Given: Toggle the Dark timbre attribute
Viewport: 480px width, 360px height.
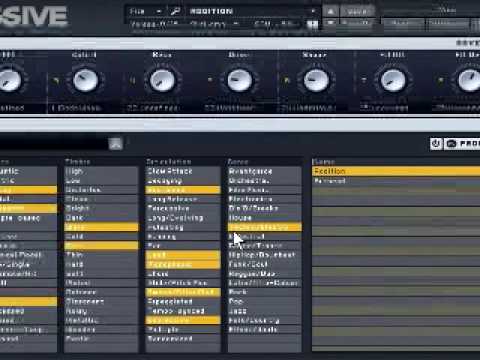Looking at the screenshot, I should pyautogui.click(x=101, y=218).
